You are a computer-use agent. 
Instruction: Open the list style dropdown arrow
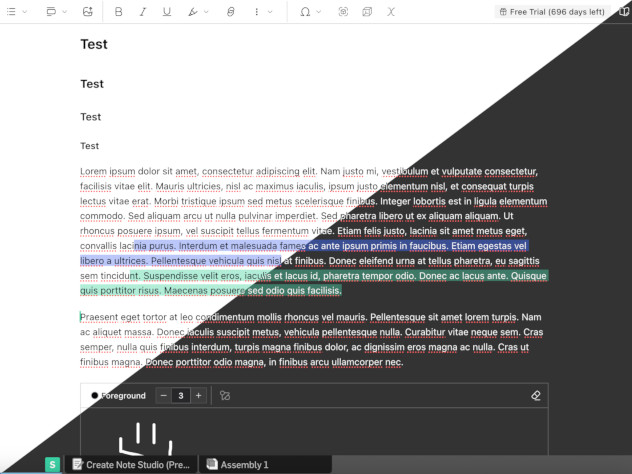25,12
